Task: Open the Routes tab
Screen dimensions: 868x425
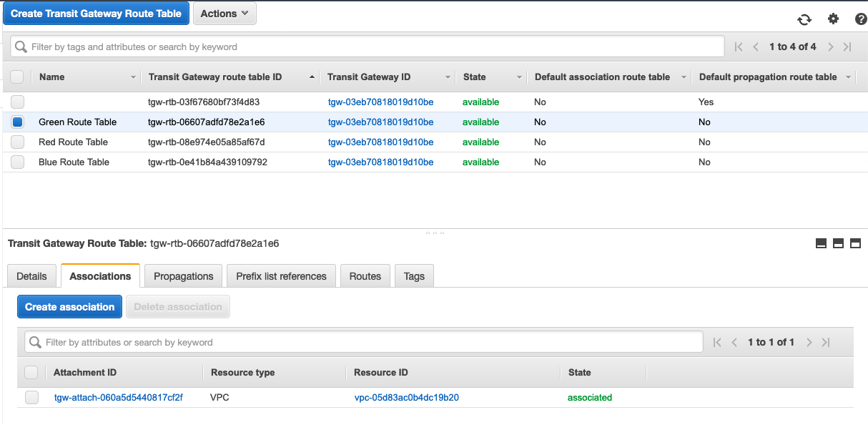Action: 365,276
